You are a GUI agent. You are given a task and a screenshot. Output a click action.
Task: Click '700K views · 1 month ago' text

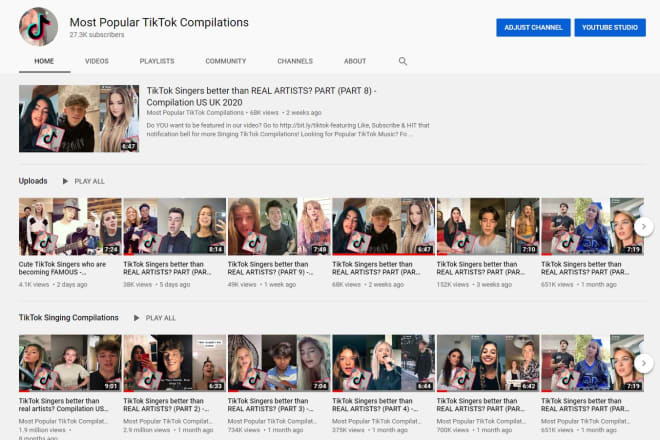[x=474, y=430]
